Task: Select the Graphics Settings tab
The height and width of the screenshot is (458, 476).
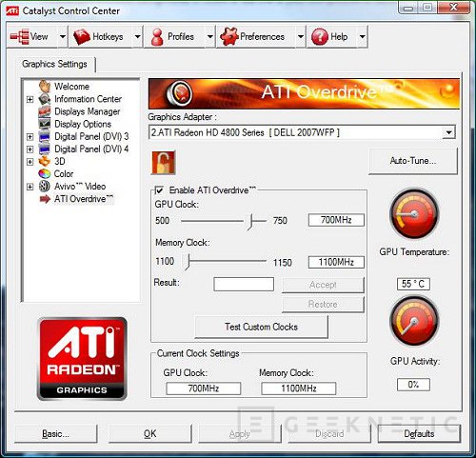Action: pos(54,64)
